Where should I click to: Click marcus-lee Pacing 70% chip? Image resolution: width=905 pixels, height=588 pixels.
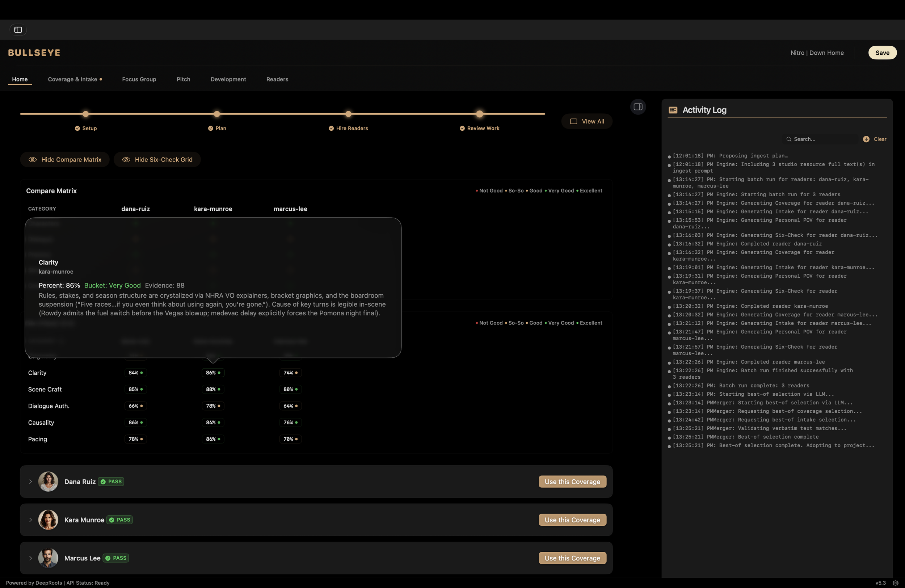click(x=291, y=439)
